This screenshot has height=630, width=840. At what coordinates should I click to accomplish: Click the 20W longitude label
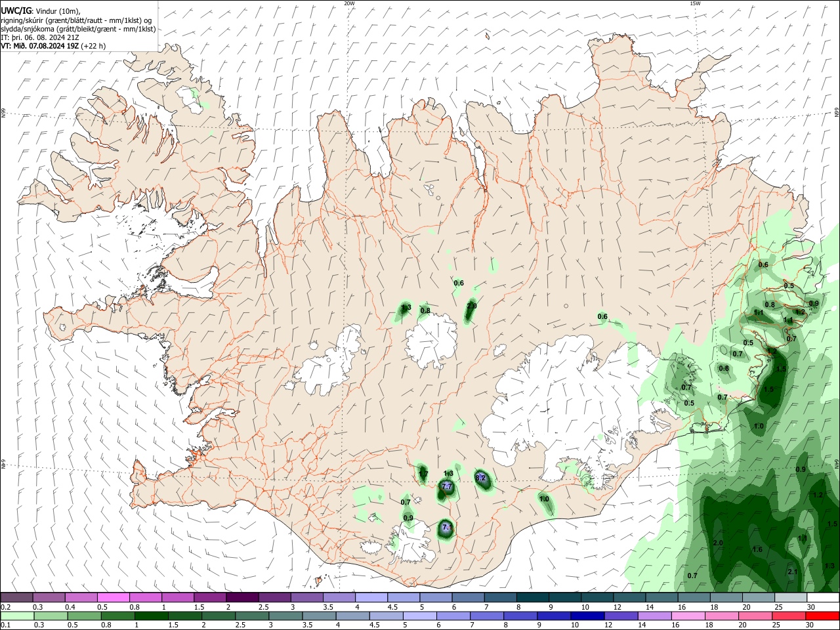click(349, 3)
